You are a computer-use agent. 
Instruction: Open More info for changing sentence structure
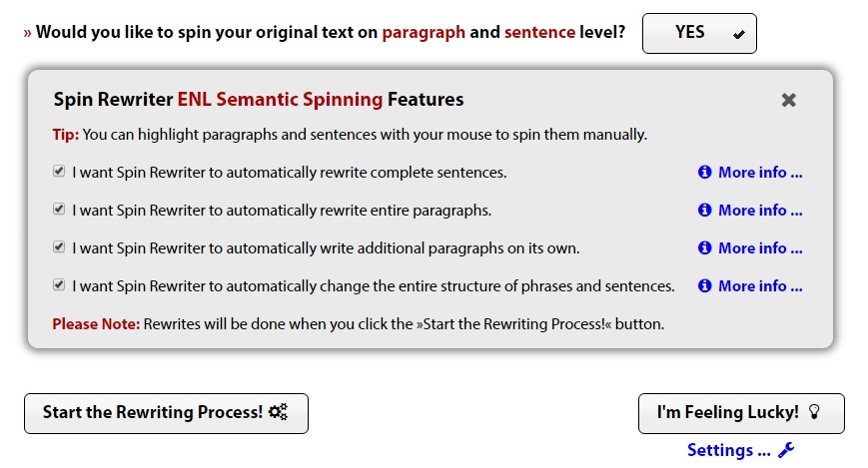pos(760,286)
